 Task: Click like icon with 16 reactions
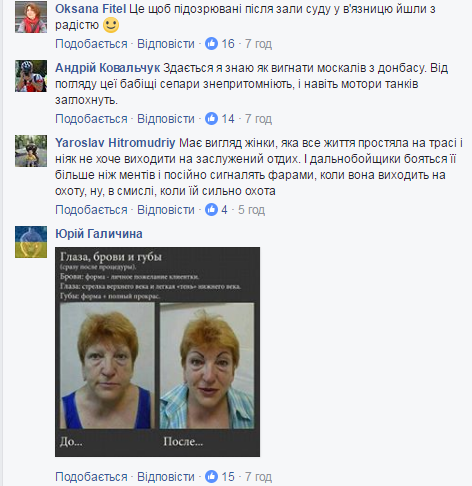tap(211, 44)
